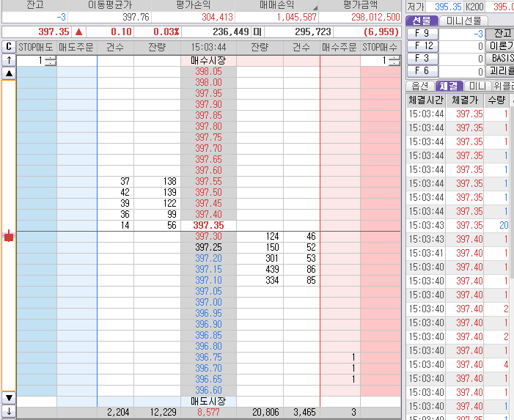Click the STOP매수 quantity field

[374, 61]
